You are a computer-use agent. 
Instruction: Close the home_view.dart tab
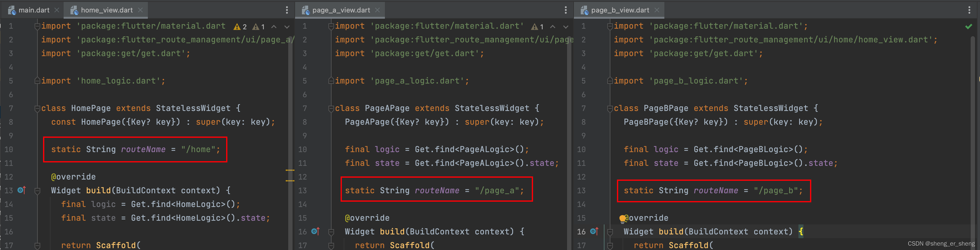click(140, 10)
